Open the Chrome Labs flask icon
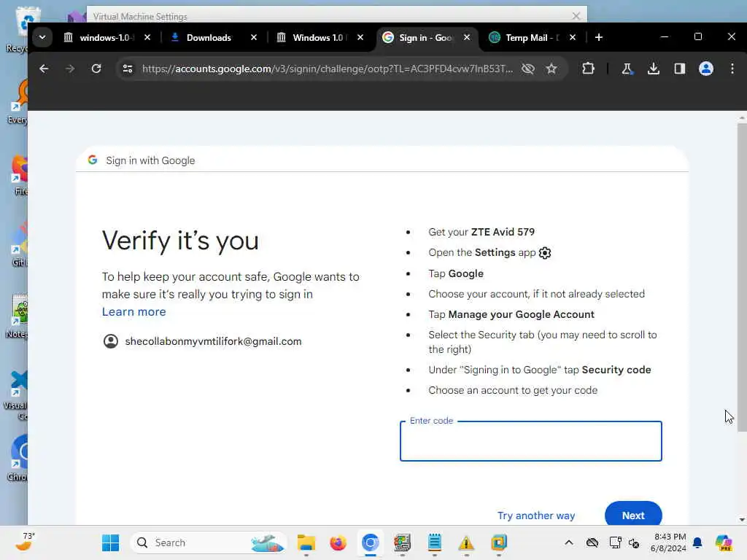Image resolution: width=747 pixels, height=560 pixels. [x=627, y=69]
